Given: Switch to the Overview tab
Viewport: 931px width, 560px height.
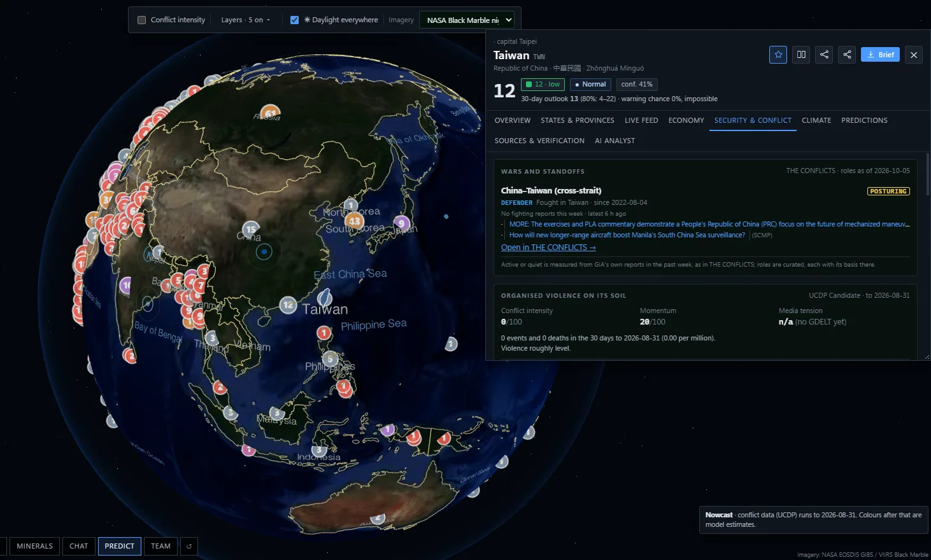Looking at the screenshot, I should [513, 120].
